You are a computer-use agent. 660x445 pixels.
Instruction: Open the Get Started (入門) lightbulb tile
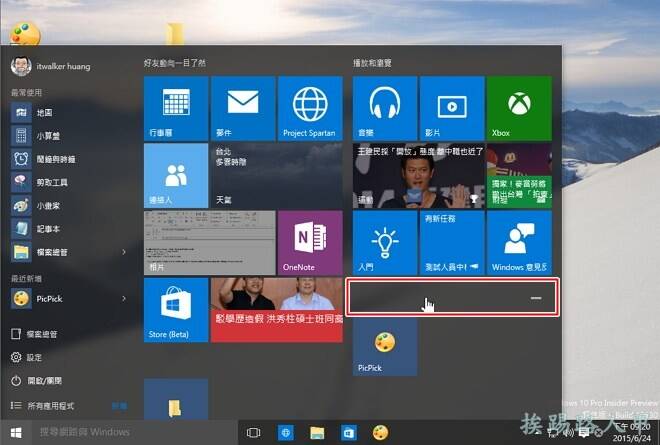coord(385,243)
